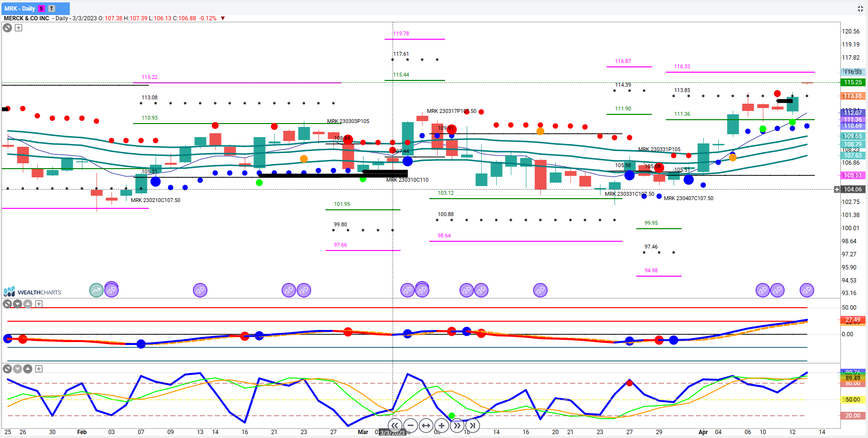The height and width of the screenshot is (438, 868).
Task: Open the thumbs sentiment icon at Feb 03
Action: click(x=111, y=290)
